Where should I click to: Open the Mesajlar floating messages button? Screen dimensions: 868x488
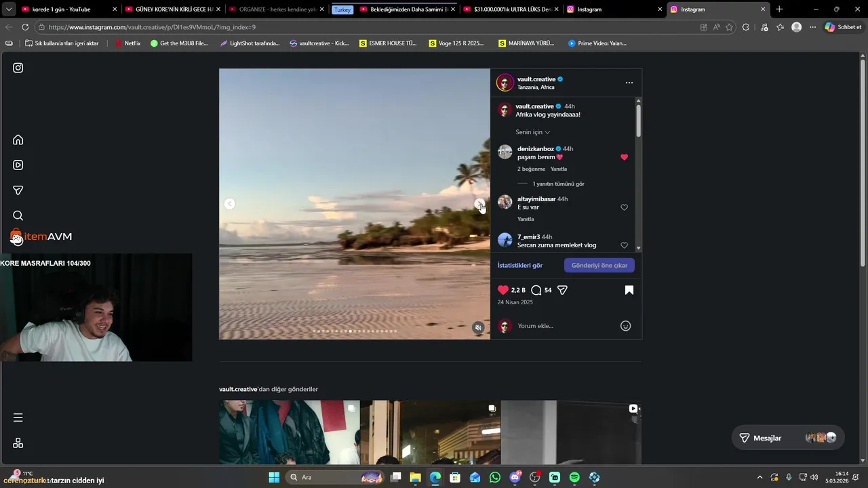click(787, 438)
